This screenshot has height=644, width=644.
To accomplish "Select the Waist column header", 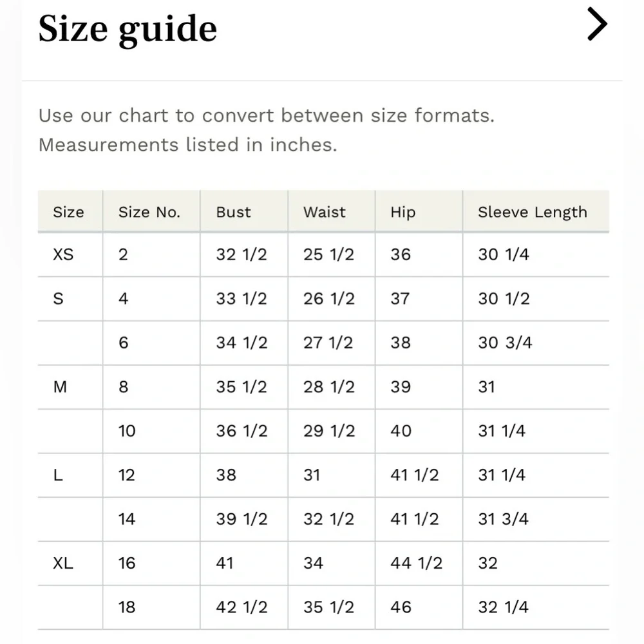I will coord(325,213).
